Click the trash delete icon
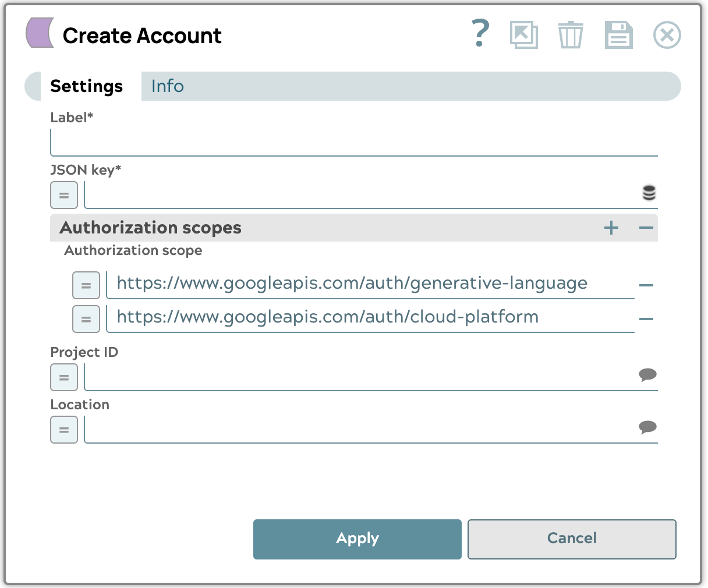The height and width of the screenshot is (588, 708). tap(571, 35)
